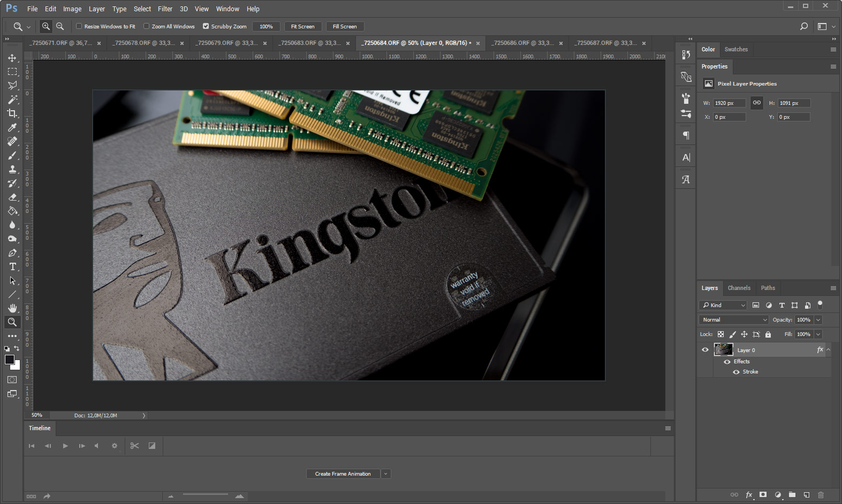The height and width of the screenshot is (504, 842).
Task: Toggle Lock all layer icon
Action: click(768, 334)
